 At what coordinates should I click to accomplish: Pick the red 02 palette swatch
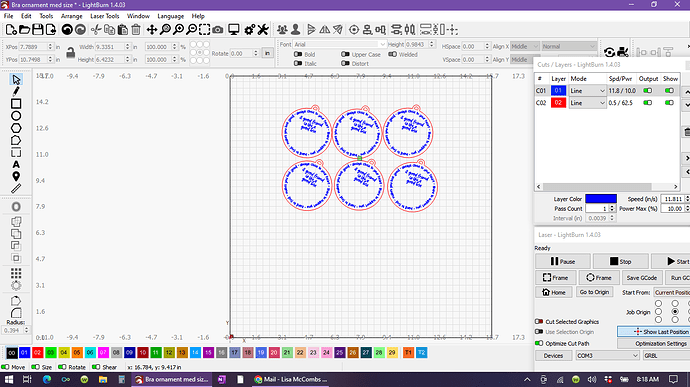37,353
